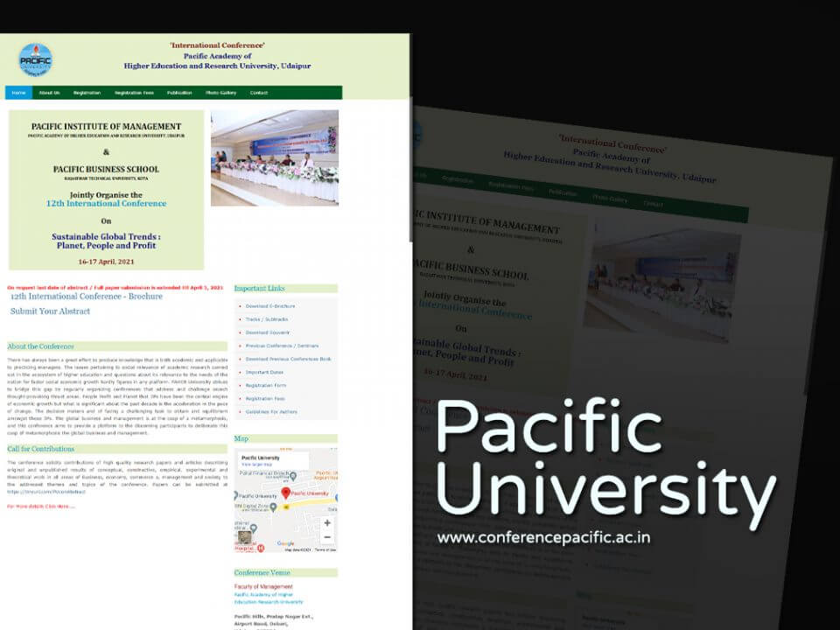The image size is (840, 630).
Task: Click the red Pacific University map pin
Action: (285, 493)
